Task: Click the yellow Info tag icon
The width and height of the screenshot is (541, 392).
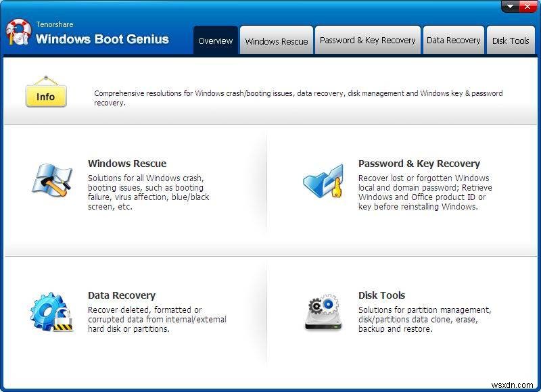Action: [45, 95]
